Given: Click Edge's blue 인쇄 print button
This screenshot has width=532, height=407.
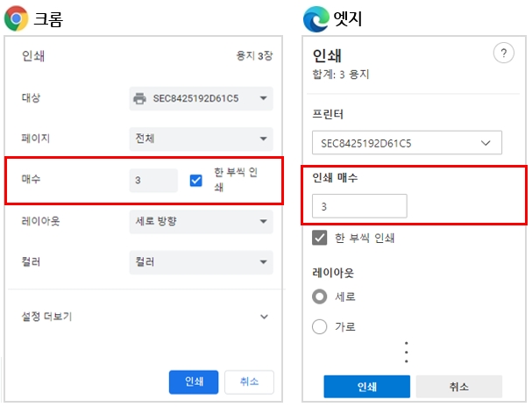Looking at the screenshot, I should 366,387.
